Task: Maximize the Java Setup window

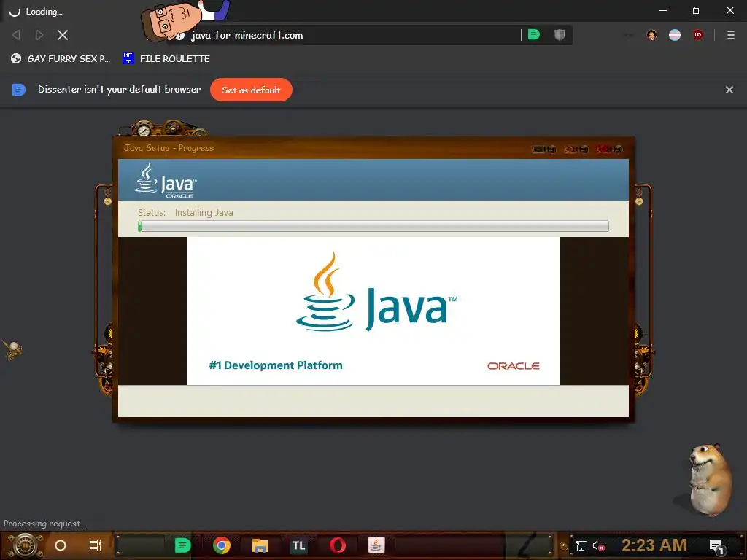Action: (576, 149)
